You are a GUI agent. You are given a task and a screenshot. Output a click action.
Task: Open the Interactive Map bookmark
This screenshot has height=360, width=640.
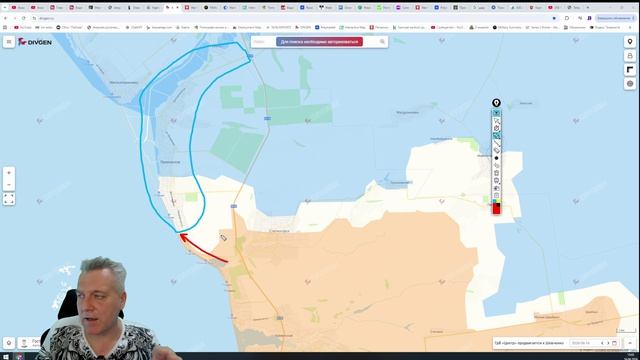pos(353,27)
